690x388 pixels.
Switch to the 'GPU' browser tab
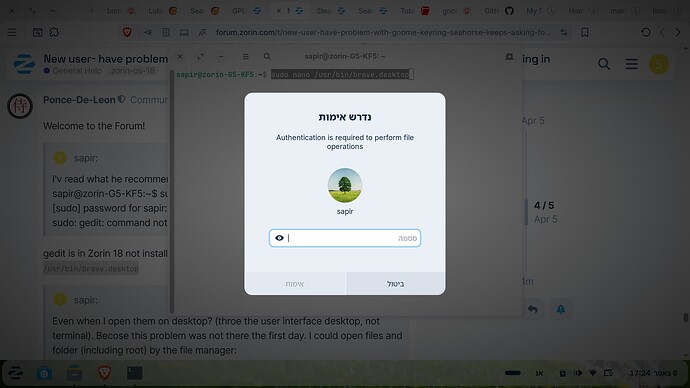tap(246, 11)
